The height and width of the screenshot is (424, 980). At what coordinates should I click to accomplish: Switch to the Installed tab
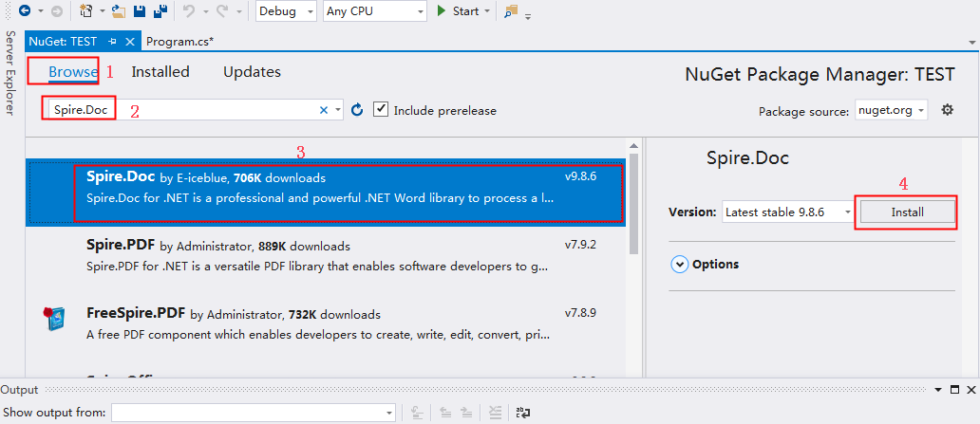160,72
